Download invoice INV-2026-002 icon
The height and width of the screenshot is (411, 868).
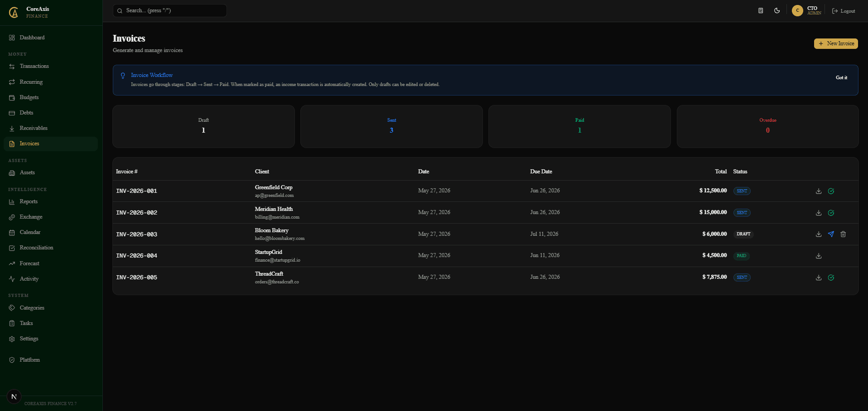[x=819, y=213]
